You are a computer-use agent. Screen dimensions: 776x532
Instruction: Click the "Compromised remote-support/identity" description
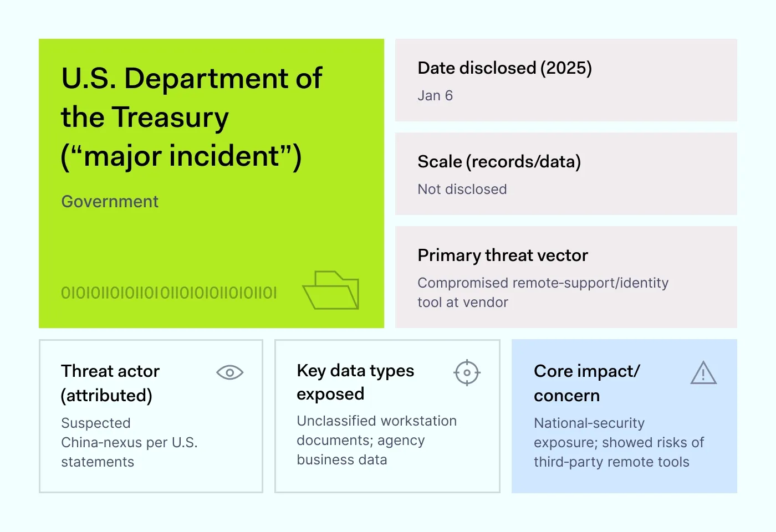pos(543,283)
